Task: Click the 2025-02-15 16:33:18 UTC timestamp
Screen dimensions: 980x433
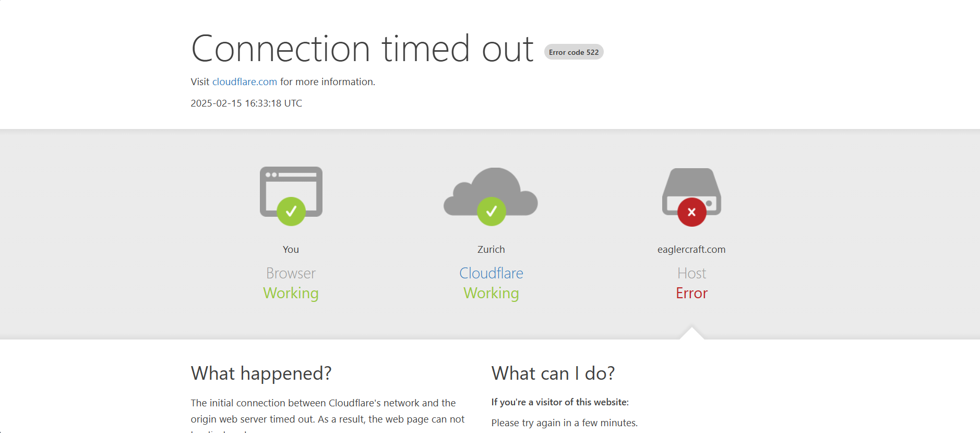Action: click(246, 103)
